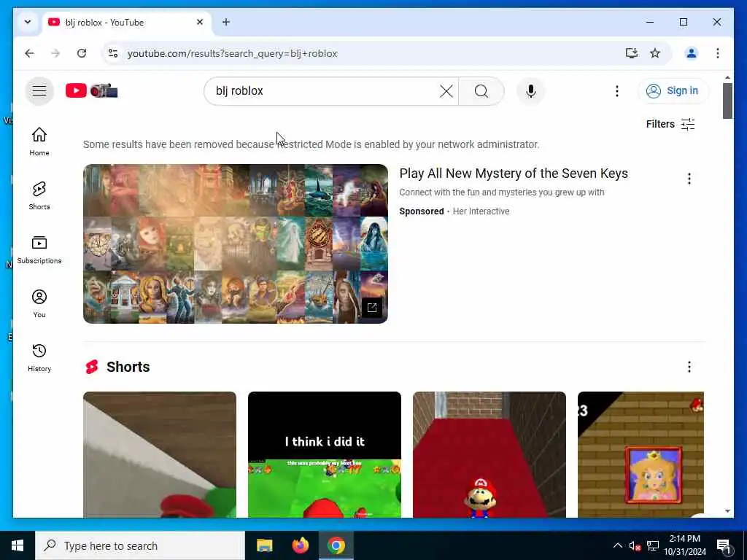Open the Short with Mario on red carpet
Image resolution: width=747 pixels, height=560 pixels.
(x=489, y=454)
